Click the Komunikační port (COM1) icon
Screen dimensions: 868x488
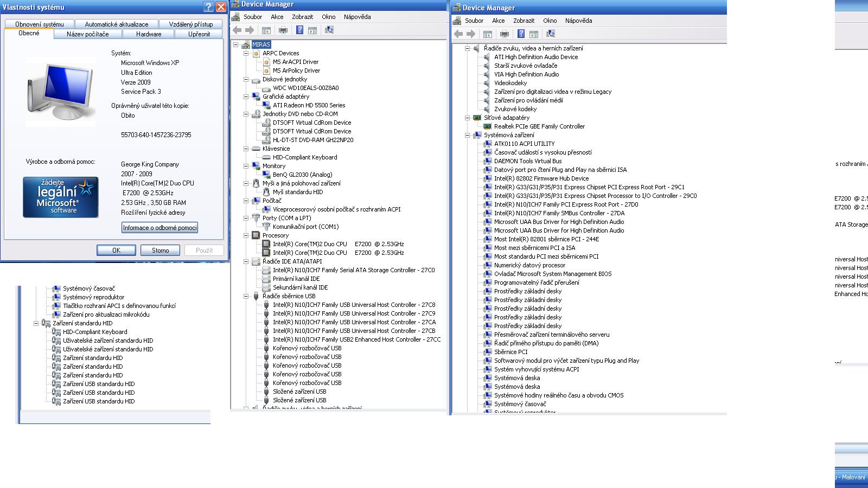coord(266,227)
